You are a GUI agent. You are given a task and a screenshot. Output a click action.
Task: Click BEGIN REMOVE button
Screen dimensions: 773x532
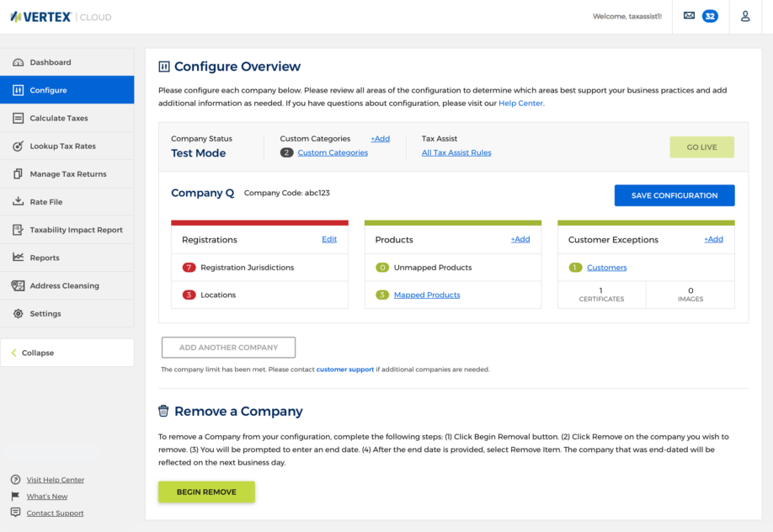[206, 492]
